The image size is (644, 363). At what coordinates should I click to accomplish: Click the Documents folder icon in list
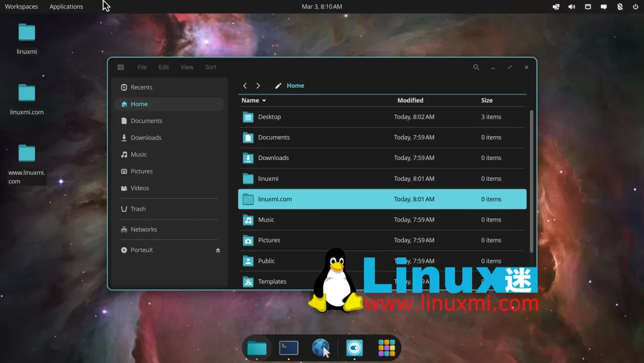click(248, 138)
